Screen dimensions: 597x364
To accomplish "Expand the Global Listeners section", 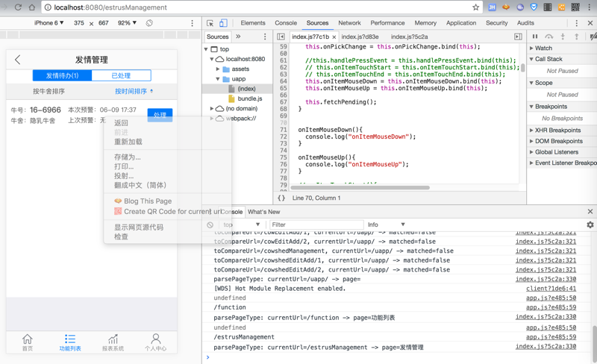I will [x=531, y=152].
